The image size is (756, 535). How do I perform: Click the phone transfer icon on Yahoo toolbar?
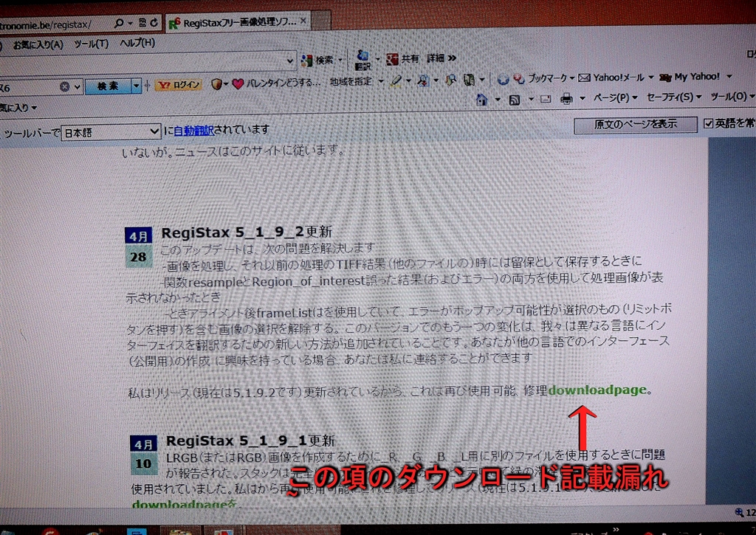tap(469, 80)
